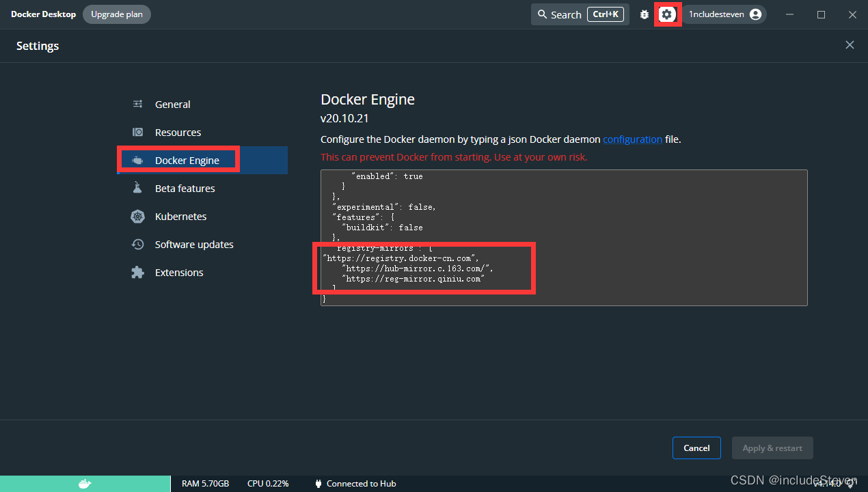Click the Upgrade plan button
This screenshot has height=492, width=868.
point(117,14)
